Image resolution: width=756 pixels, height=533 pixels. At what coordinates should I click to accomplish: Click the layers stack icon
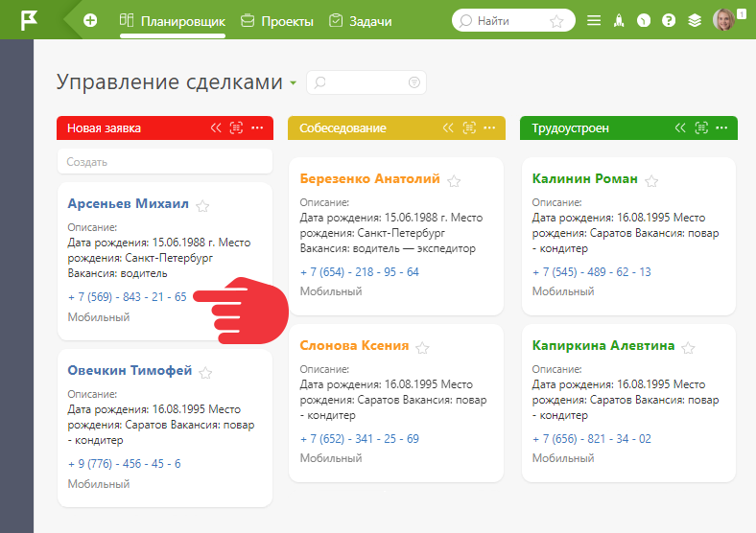[x=695, y=21]
